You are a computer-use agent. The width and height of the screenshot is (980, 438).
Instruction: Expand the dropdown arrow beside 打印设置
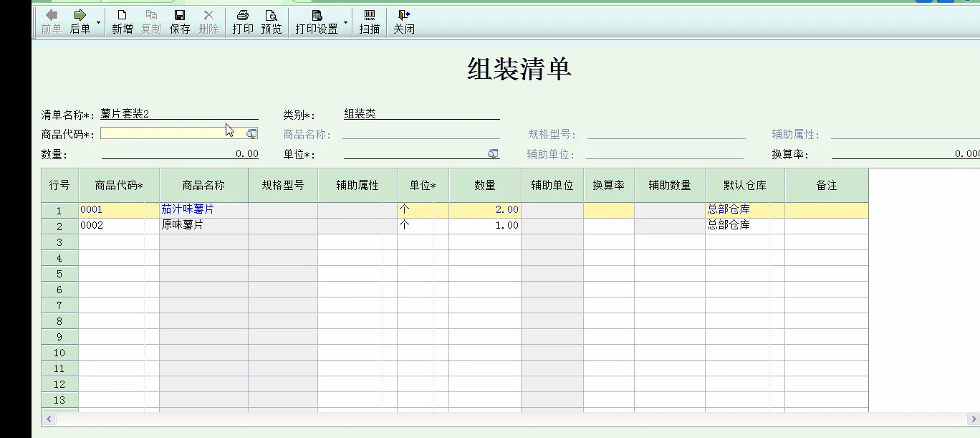click(x=345, y=22)
